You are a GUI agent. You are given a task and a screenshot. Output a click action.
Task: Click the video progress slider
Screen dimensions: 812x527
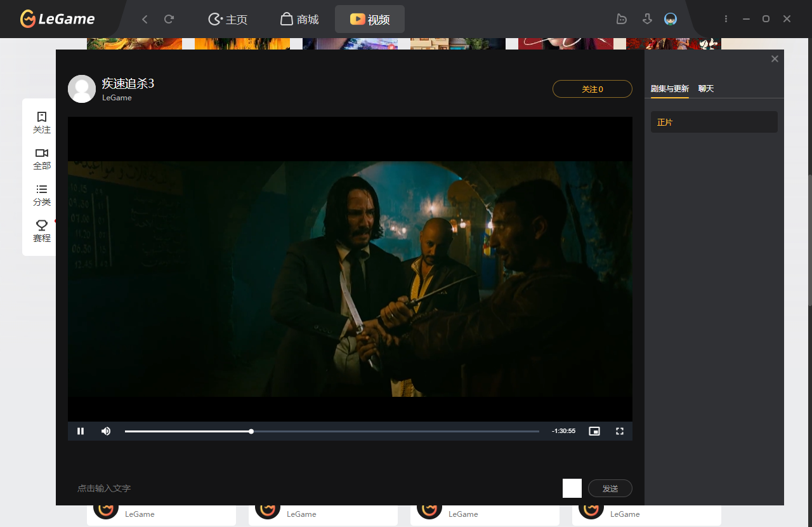[331, 431]
